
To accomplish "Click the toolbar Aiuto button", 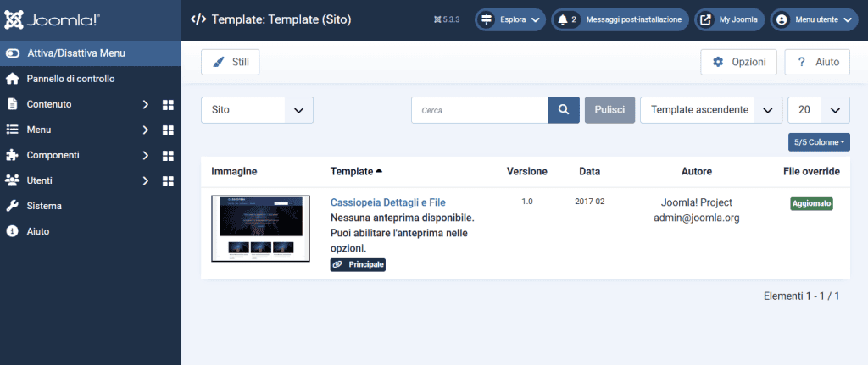I will pos(817,62).
